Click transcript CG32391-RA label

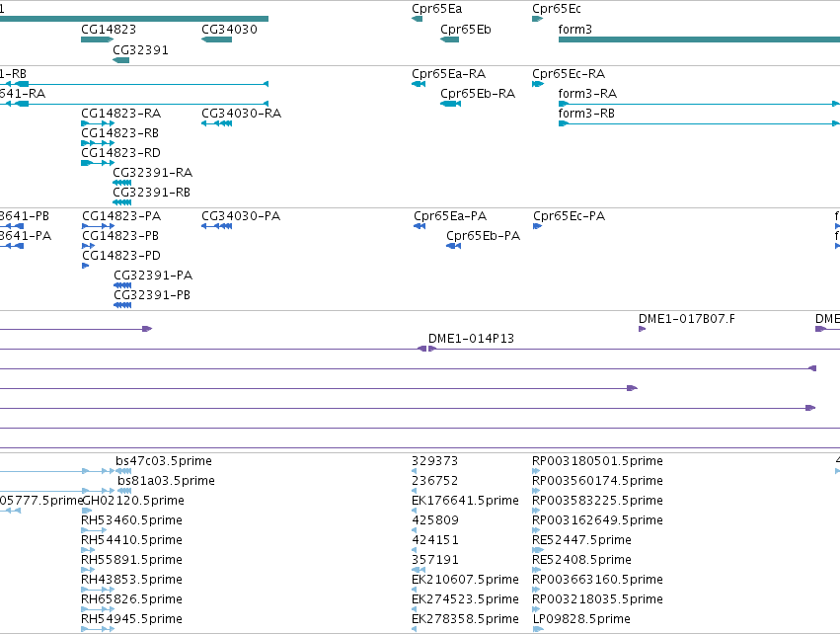(153, 173)
